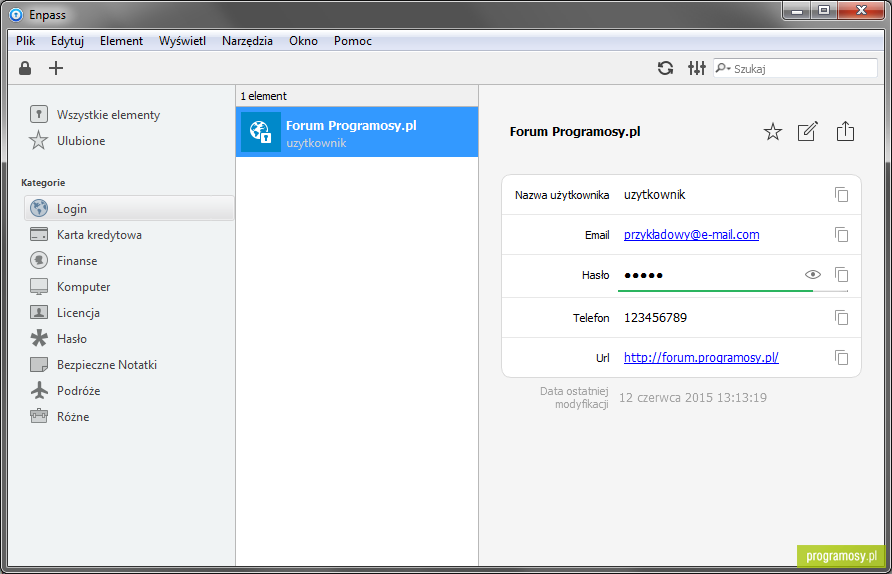Click the modification date 12 czerwca 2015
This screenshot has width=892, height=574.
click(x=693, y=398)
